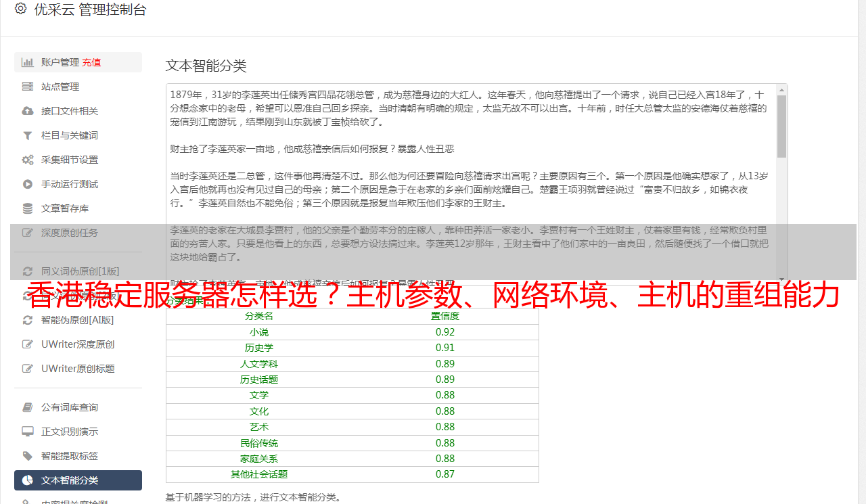Screen dimensions: 866x504
Task: Click the 账户管理 bar chart icon
Action: (28, 62)
